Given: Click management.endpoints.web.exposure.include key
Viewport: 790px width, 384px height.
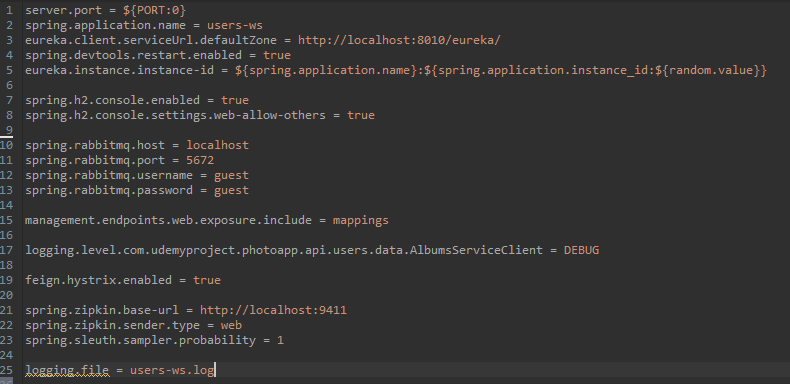Looking at the screenshot, I should [x=169, y=220].
